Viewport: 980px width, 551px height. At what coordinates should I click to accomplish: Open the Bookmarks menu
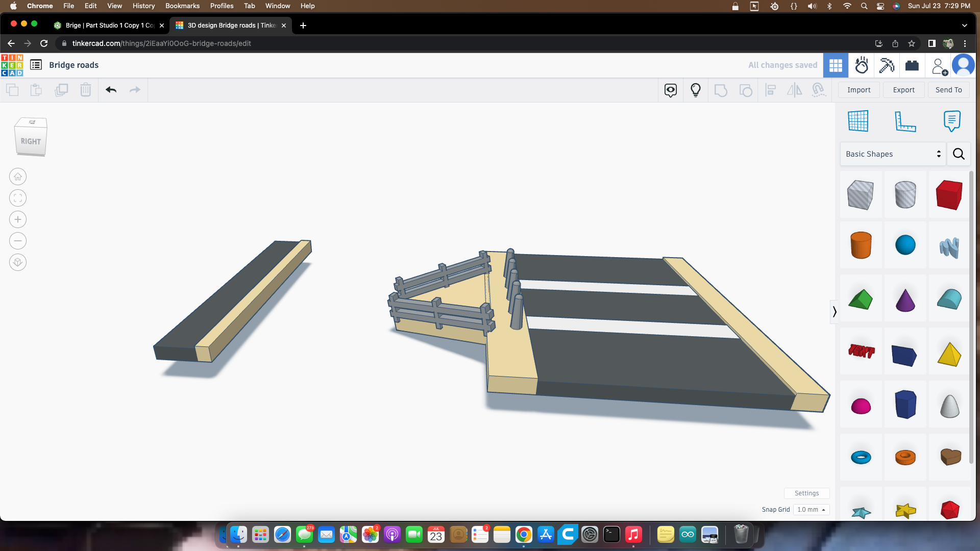coord(182,6)
